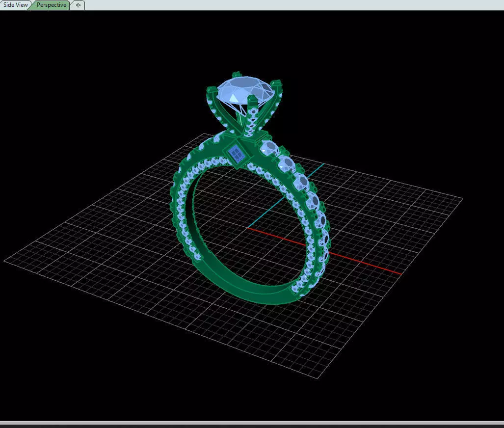Viewport: 504px width, 428px height.
Task: Pick the topmost large side stone on band
Action: click(270, 148)
